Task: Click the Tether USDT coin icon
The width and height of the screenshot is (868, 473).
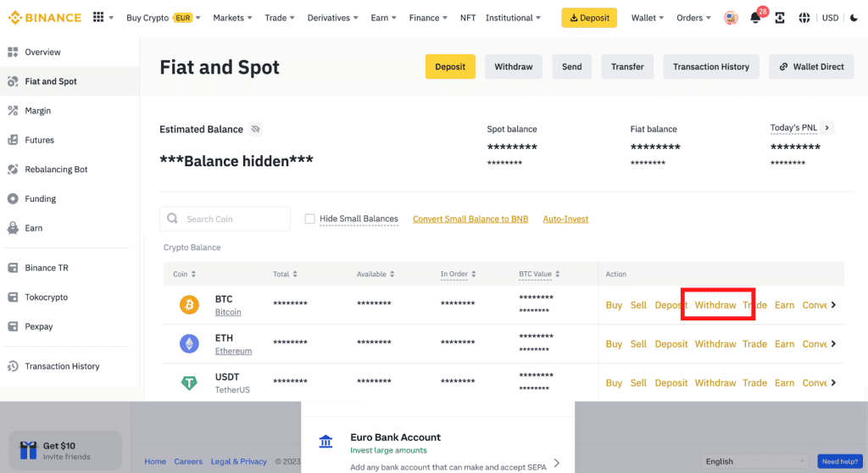Action: pos(189,382)
